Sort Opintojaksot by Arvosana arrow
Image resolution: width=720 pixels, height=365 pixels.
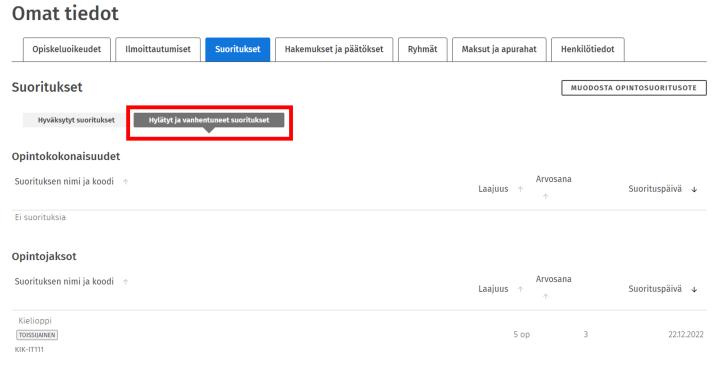point(546,296)
